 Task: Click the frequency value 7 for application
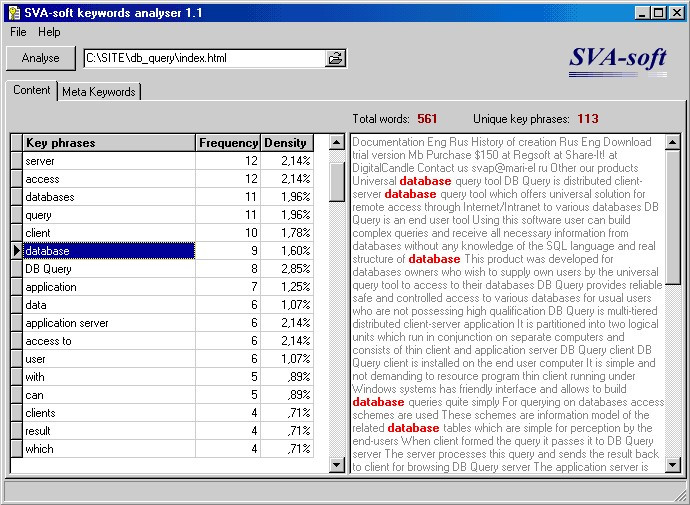228,287
